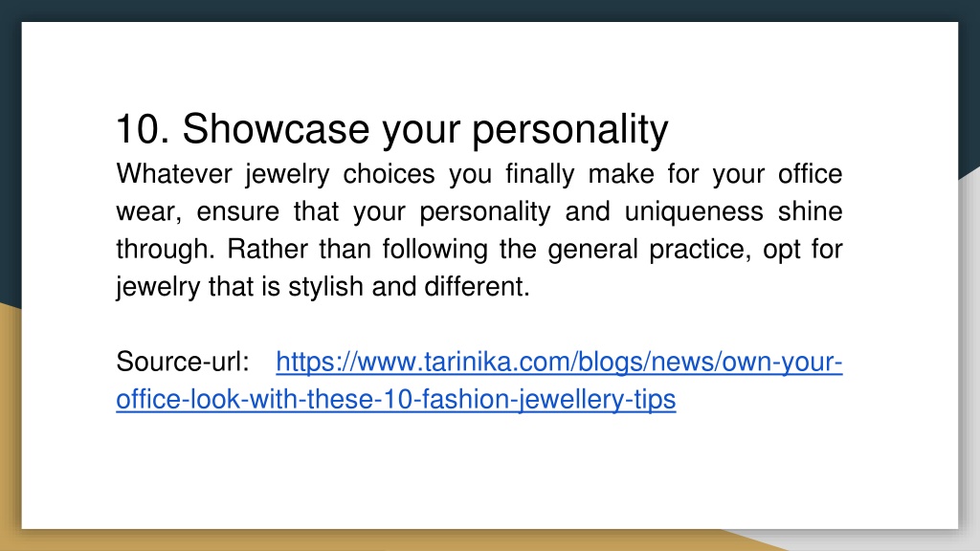Click the paragraph line starting 'through. Rather than'
The image size is (980, 551).
[479, 250]
